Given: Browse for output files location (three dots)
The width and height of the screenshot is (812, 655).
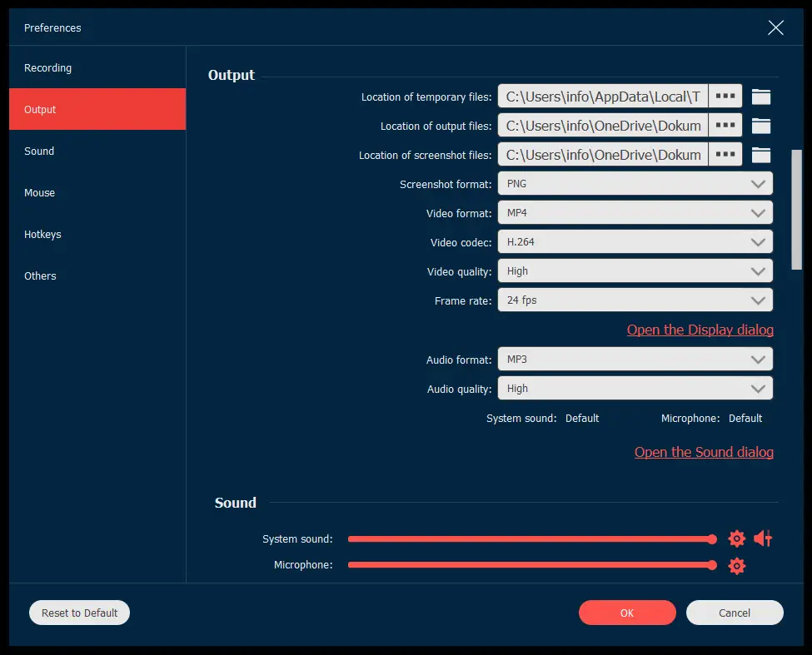Looking at the screenshot, I should (x=725, y=125).
